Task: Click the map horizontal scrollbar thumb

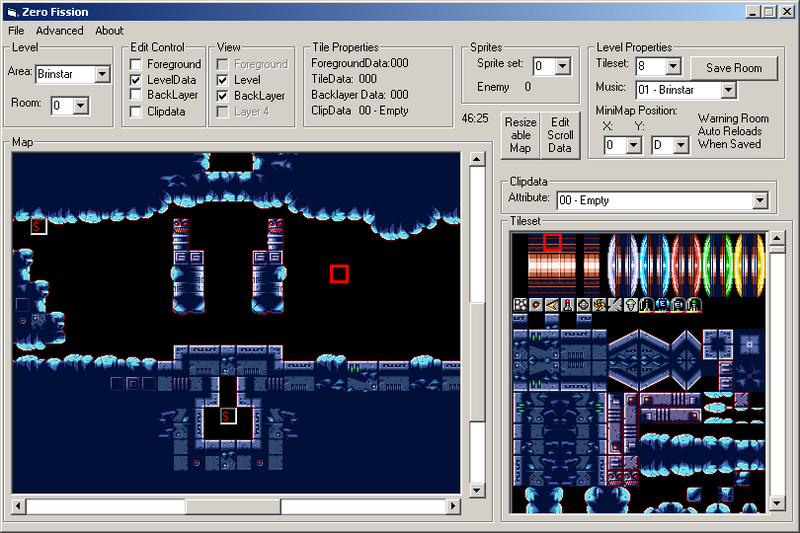Action: point(233,506)
